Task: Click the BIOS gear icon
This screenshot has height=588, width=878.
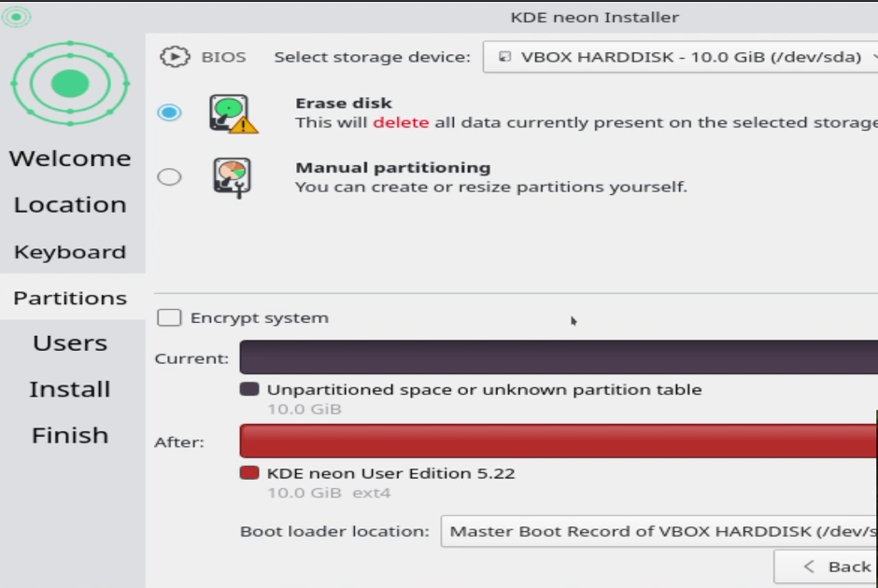Action: click(175, 57)
